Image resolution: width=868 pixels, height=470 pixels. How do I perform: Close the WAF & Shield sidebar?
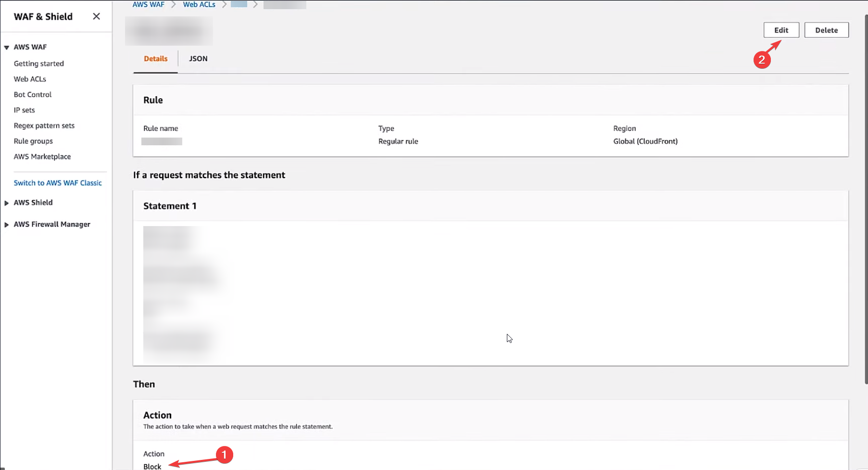pyautogui.click(x=96, y=16)
